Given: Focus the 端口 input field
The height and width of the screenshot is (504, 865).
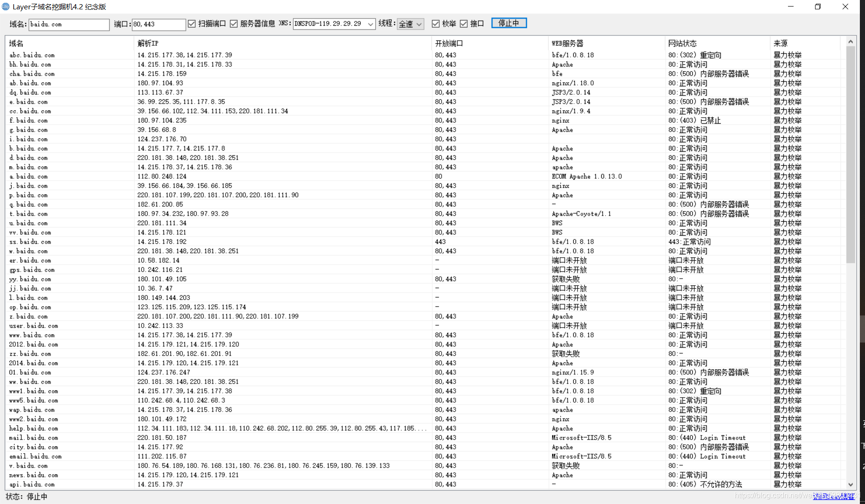Looking at the screenshot, I should (x=159, y=24).
